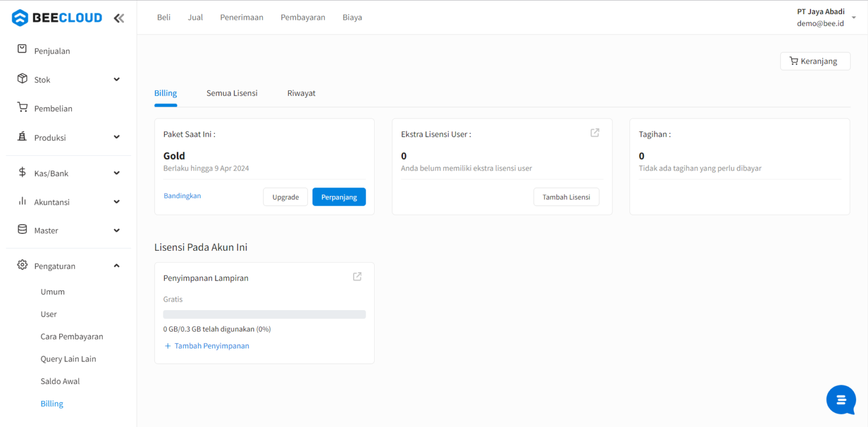Open the Bandingkan link

pyautogui.click(x=182, y=195)
